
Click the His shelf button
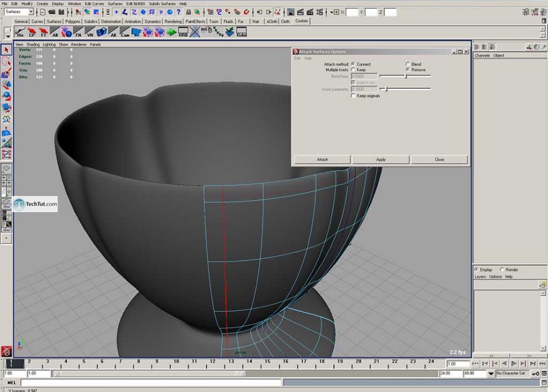coord(20,32)
